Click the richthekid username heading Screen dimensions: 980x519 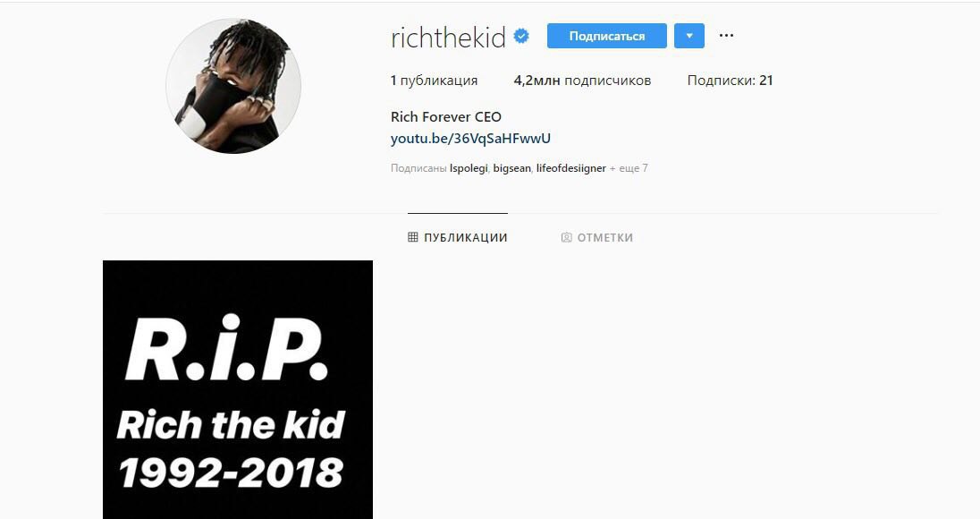[x=448, y=38]
